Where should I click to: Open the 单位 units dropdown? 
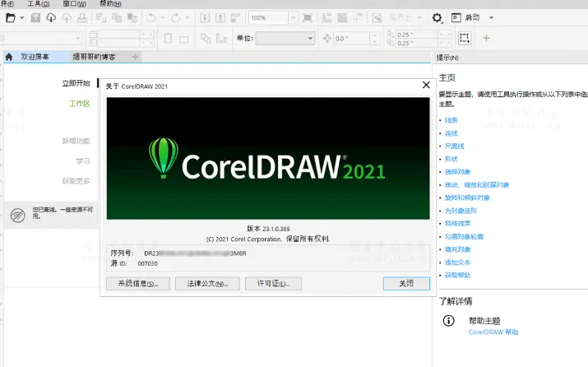285,39
